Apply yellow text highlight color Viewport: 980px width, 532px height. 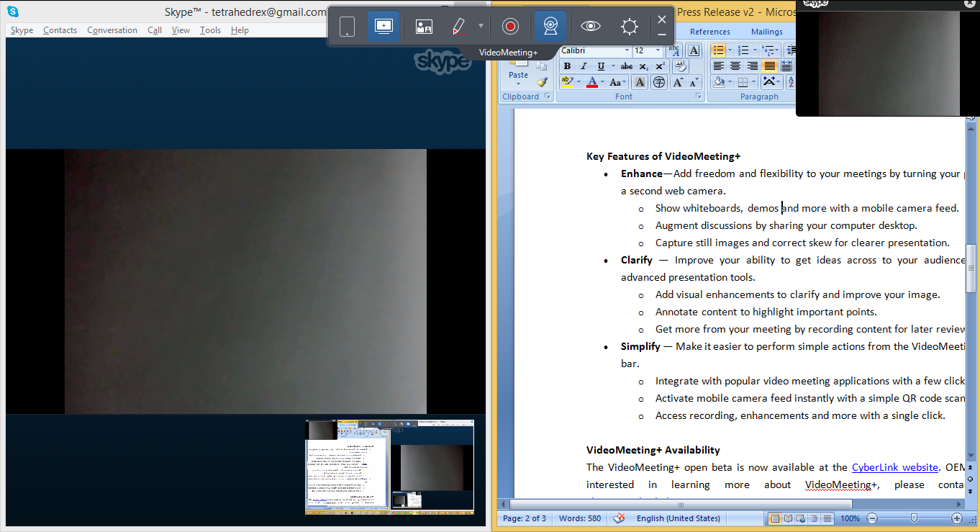pos(567,82)
